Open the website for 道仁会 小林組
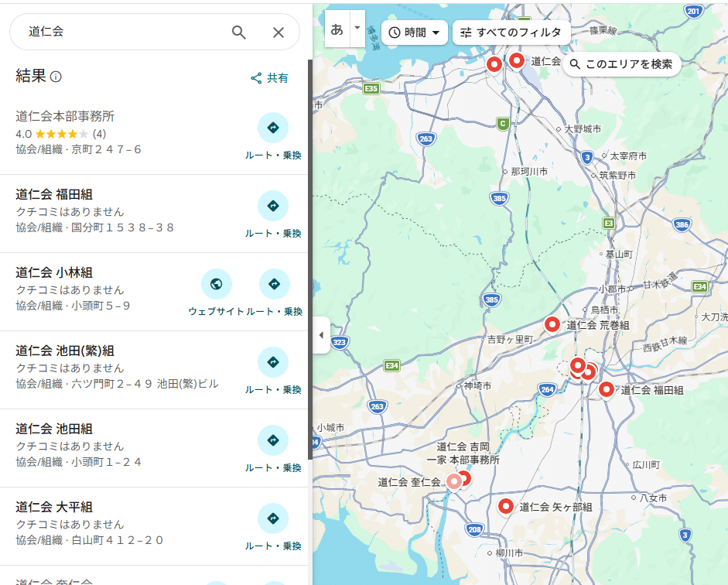Image resolution: width=728 pixels, height=585 pixels. (x=217, y=285)
